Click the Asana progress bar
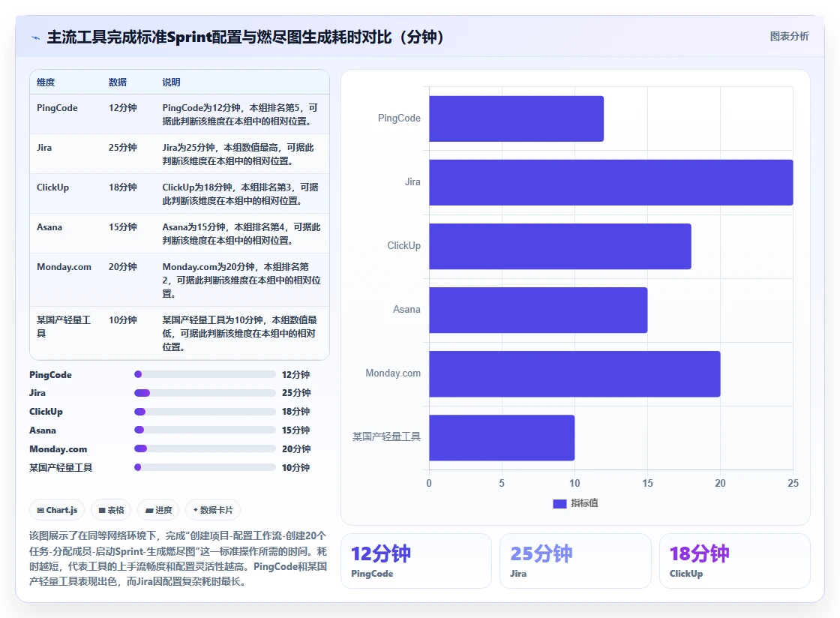Screen dimensions: 840x618 (205, 430)
